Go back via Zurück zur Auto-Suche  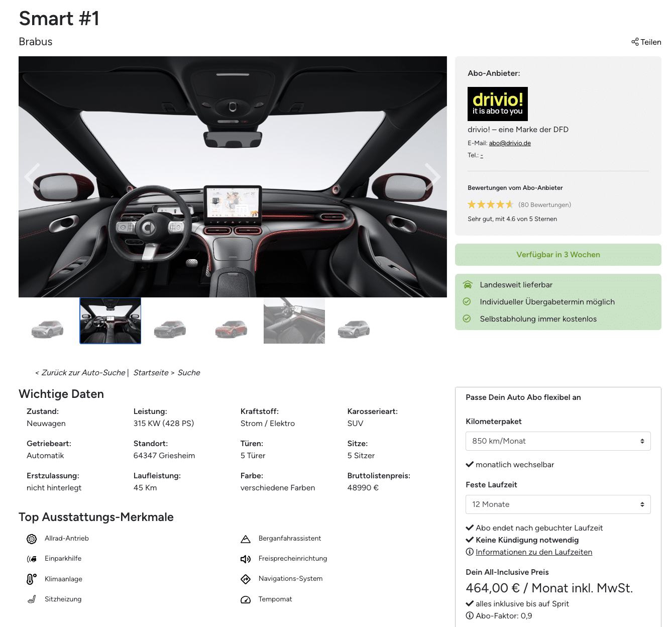pos(80,372)
